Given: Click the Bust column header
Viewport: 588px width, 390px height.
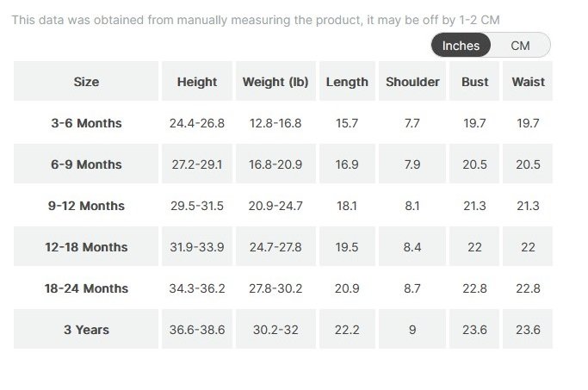Looking at the screenshot, I should (474, 82).
